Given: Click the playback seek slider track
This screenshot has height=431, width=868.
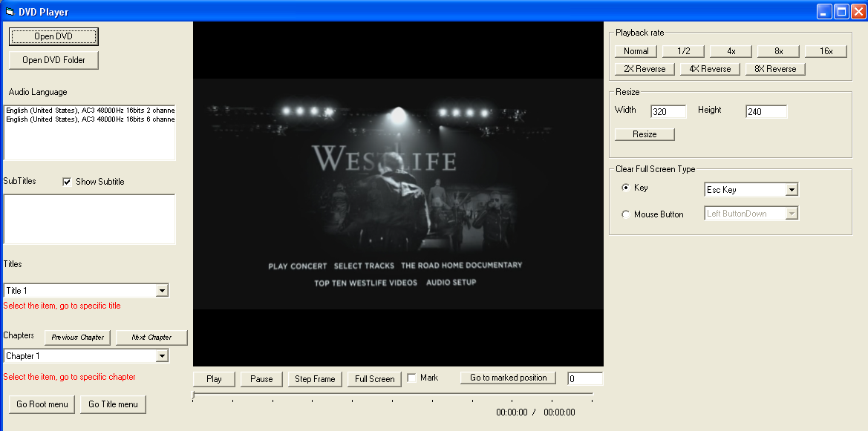Looking at the screenshot, I should 392,395.
